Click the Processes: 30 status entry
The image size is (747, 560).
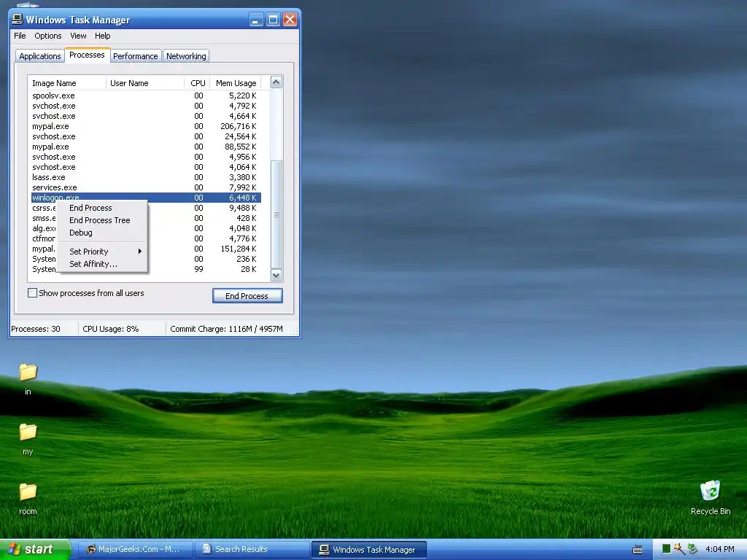(x=36, y=329)
